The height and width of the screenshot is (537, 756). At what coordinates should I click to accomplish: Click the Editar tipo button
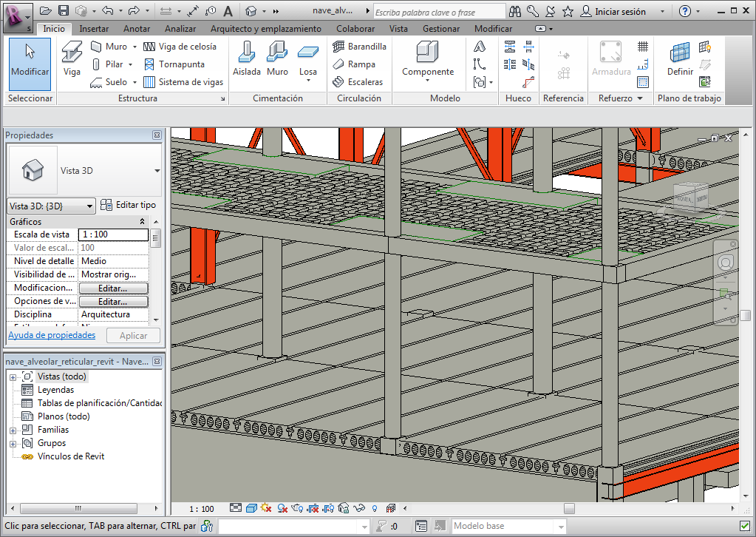pos(129,205)
